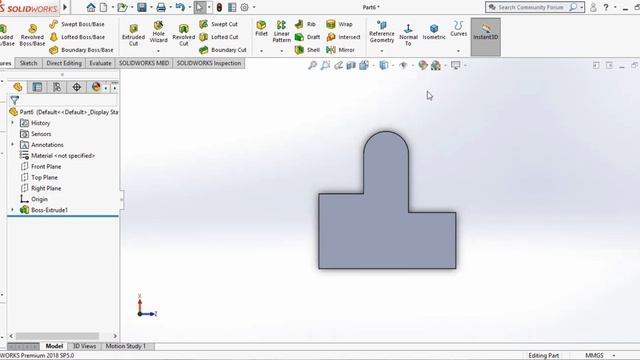Apply the Shell feature
Image resolution: width=640 pixels, height=360 pixels.
[x=307, y=50]
